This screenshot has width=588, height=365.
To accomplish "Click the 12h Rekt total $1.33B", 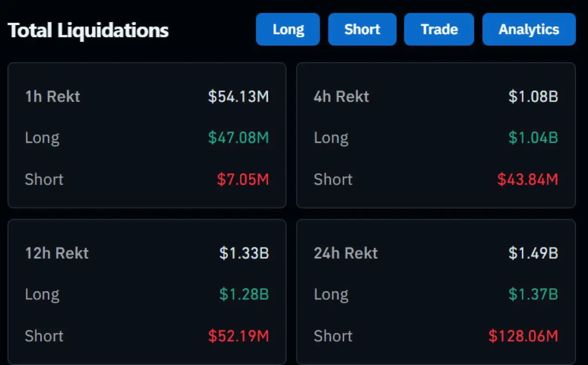I will (x=244, y=253).
